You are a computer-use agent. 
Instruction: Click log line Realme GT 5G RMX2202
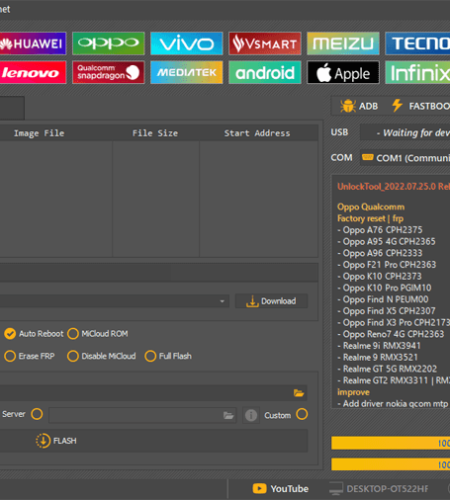point(387,369)
